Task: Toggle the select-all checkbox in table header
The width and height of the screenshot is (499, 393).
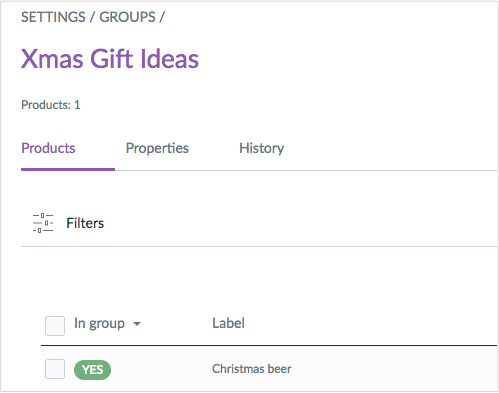Action: click(55, 326)
